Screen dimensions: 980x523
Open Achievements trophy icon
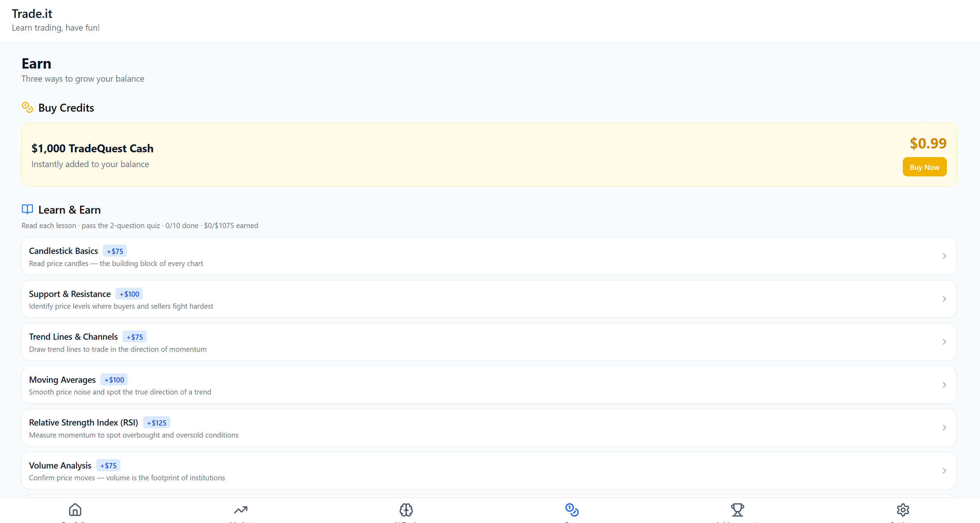(737, 510)
